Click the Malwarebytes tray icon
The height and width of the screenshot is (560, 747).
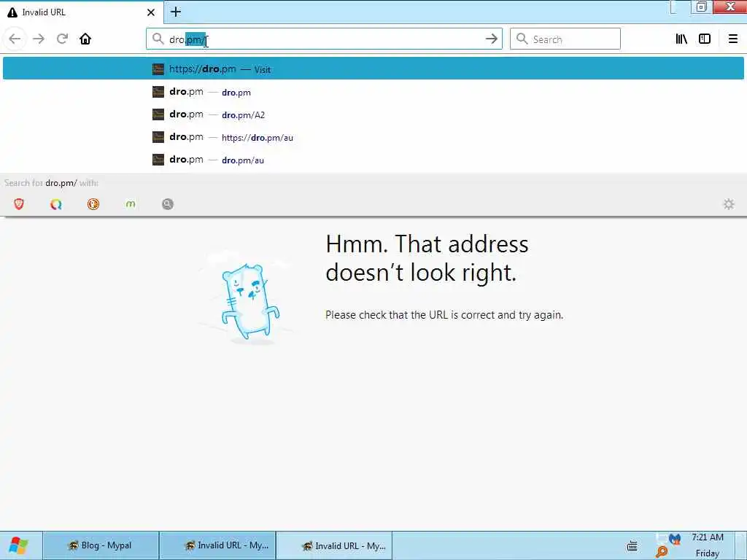pyautogui.click(x=675, y=539)
